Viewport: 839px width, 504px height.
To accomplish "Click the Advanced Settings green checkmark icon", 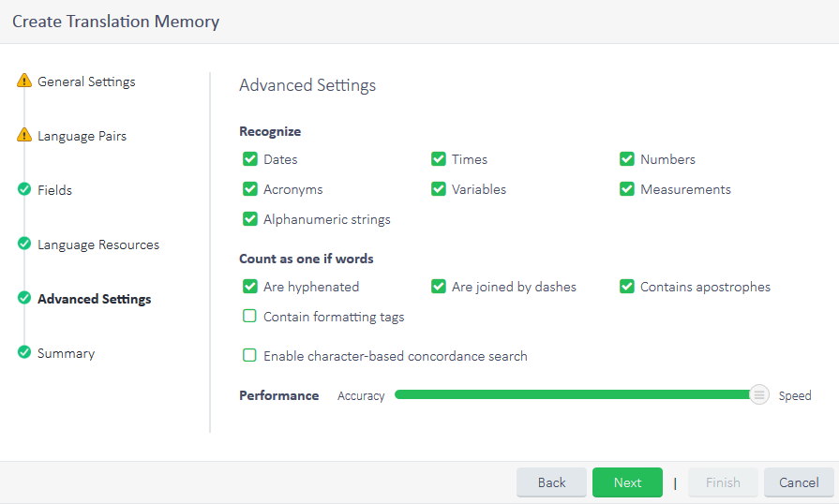I will [24, 299].
